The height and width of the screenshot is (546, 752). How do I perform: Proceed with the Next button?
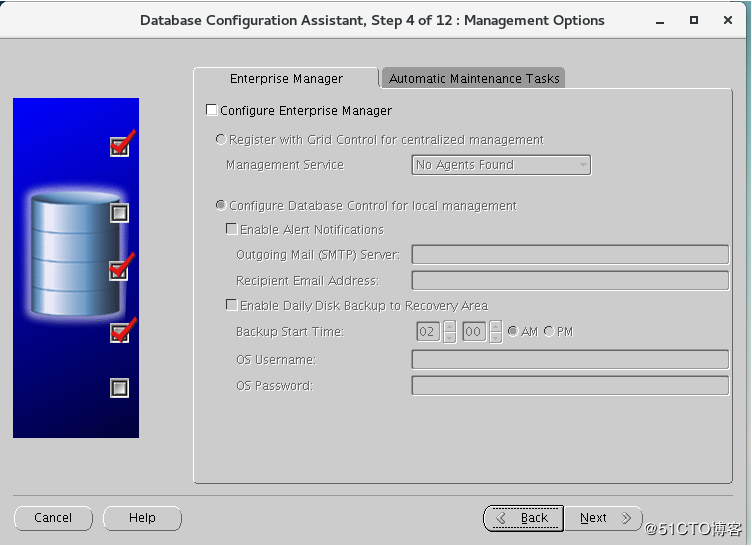(x=603, y=518)
